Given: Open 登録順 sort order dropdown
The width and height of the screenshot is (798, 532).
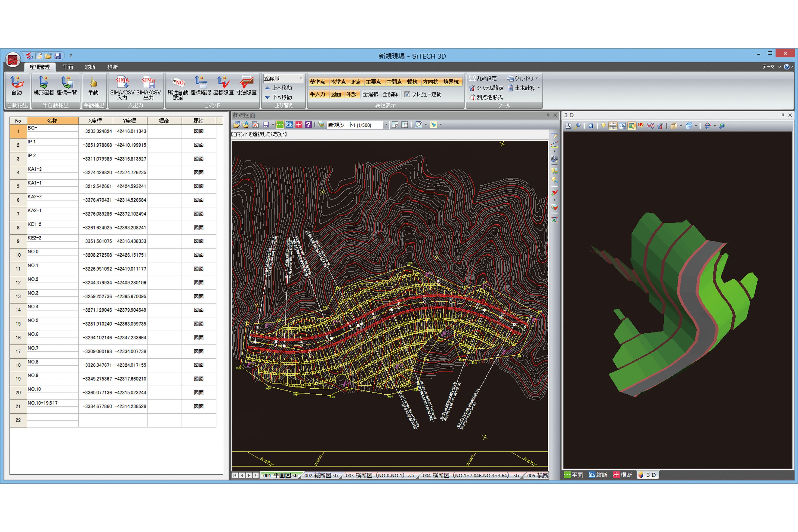Looking at the screenshot, I should tap(300, 78).
